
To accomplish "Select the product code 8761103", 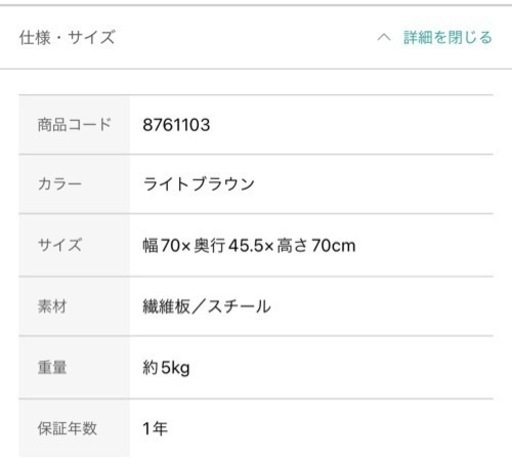I will (x=176, y=125).
